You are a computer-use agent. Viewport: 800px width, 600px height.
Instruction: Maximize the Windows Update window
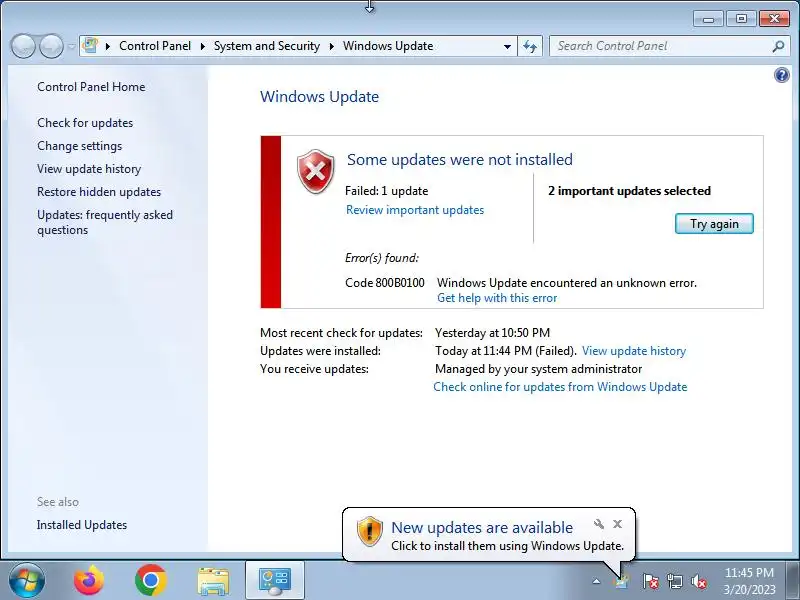[741, 19]
